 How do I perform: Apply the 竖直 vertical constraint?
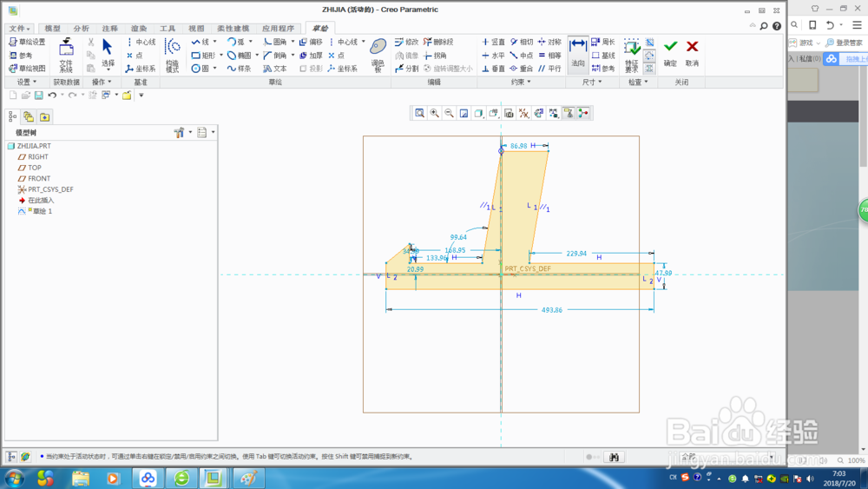coord(493,42)
